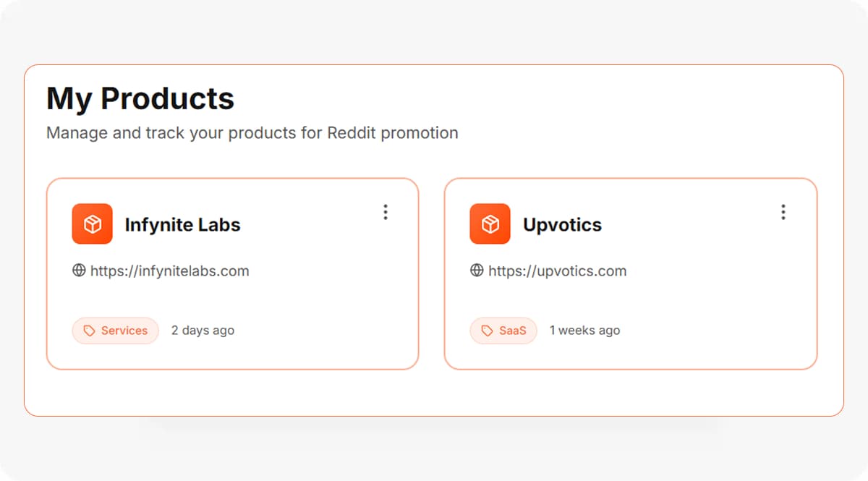
Task: Click the '1 weeks ago' timestamp
Action: [585, 330]
